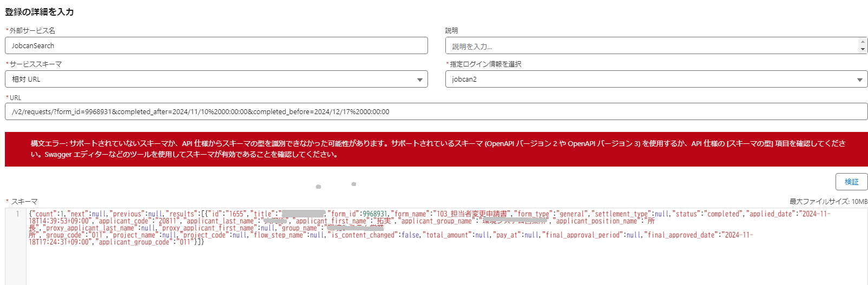Click the down arrow of description scrollbar
Image resolution: width=868 pixels, height=285 pixels.
pyautogui.click(x=863, y=49)
